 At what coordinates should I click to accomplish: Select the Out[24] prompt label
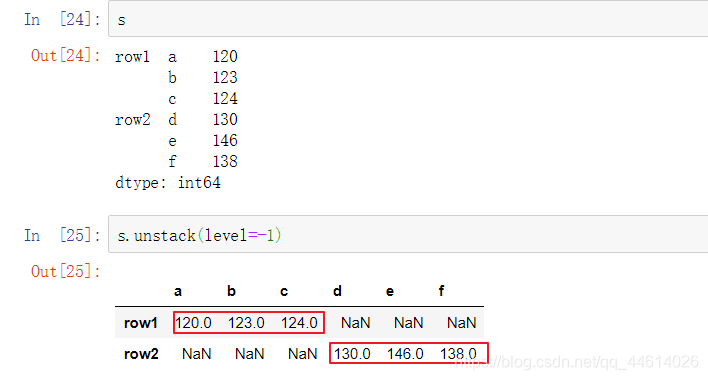[x=65, y=56]
